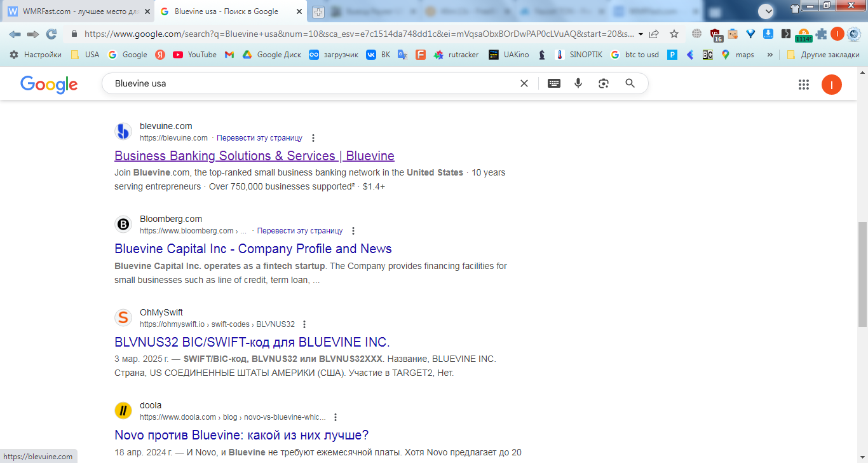Viewport: 868px width, 463px height.
Task: Expand the address bar dropdown arrow
Action: (x=641, y=34)
